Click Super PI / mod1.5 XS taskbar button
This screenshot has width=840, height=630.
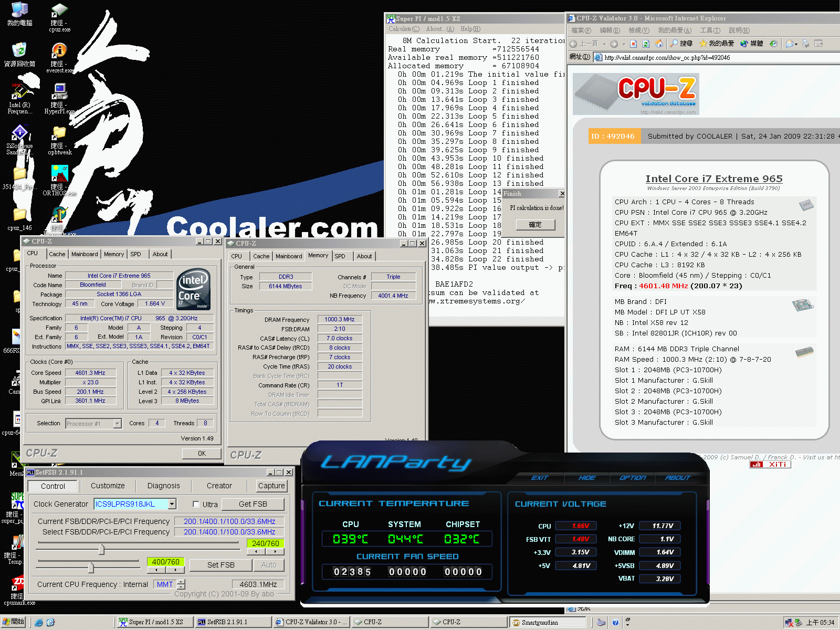[x=155, y=622]
